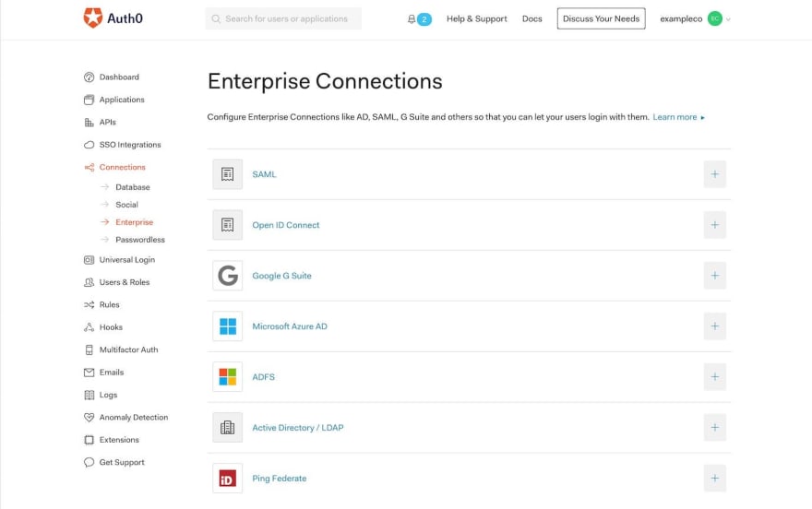The height and width of the screenshot is (509, 812).
Task: Open the APIs sidebar item
Action: tap(108, 122)
